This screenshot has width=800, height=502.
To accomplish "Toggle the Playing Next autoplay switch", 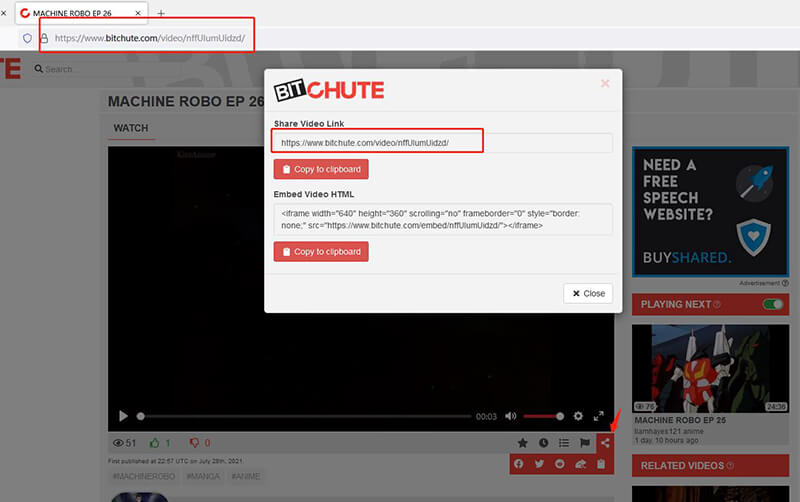I will [772, 304].
